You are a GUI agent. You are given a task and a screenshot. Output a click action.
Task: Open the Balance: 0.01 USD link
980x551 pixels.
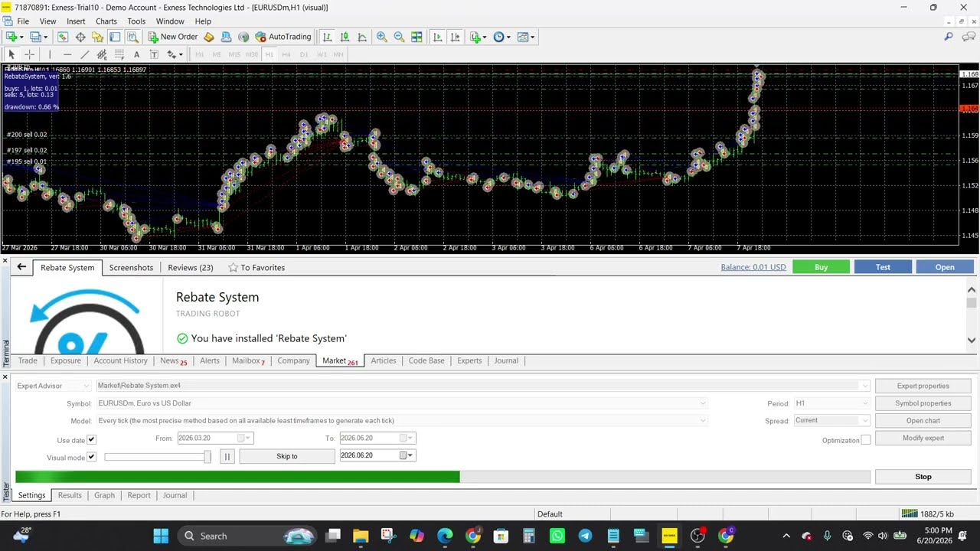pos(753,267)
